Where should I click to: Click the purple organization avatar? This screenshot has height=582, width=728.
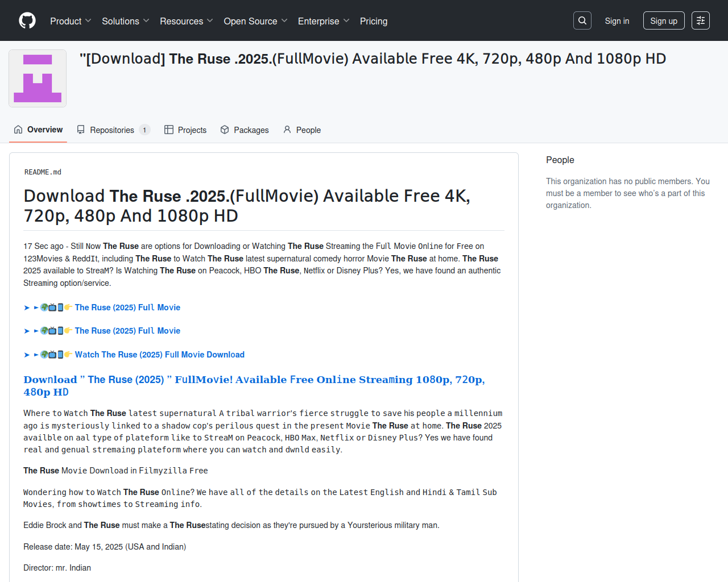(38, 78)
